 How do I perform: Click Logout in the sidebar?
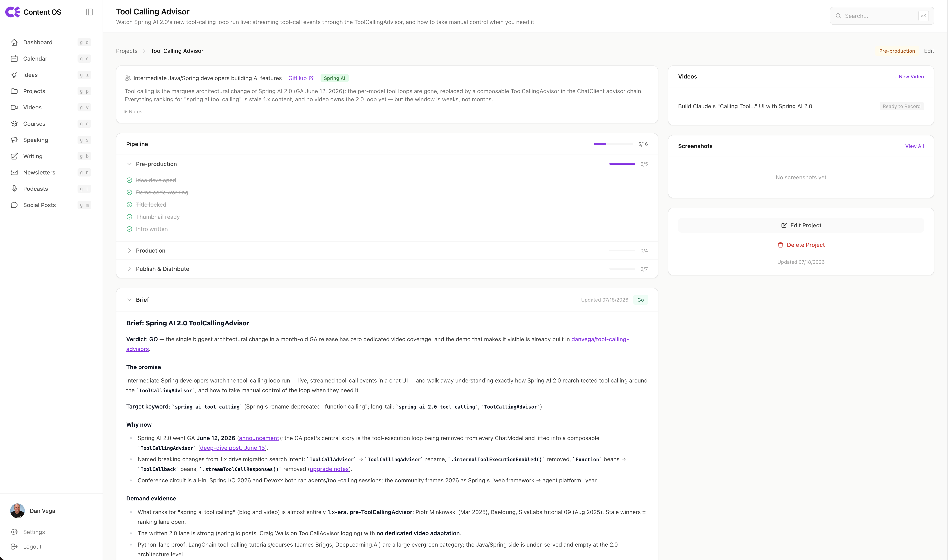point(51,546)
